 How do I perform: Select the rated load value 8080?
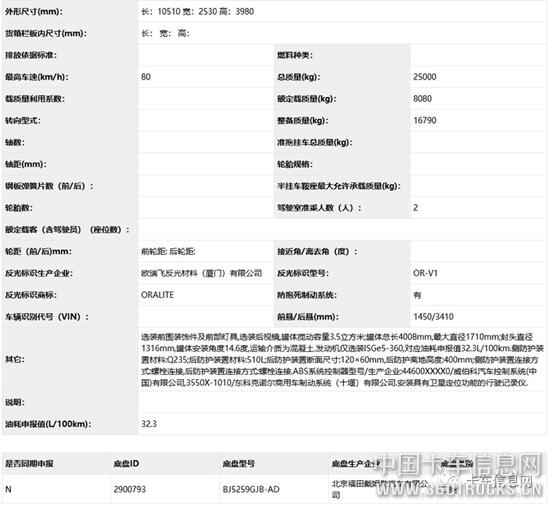click(422, 99)
